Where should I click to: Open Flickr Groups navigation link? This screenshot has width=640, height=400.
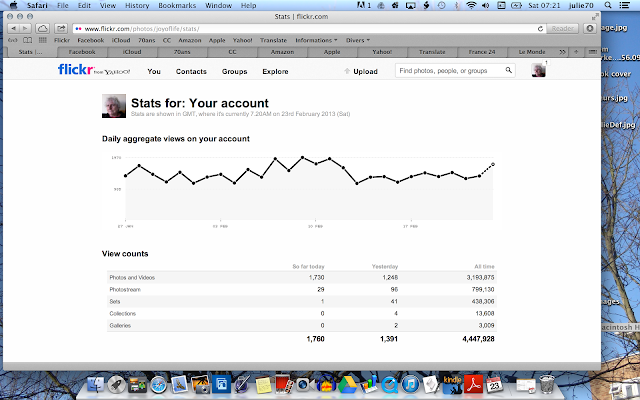235,71
